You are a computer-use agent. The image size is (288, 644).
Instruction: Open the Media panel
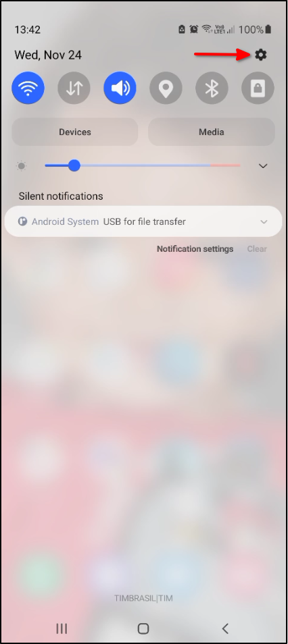coord(212,132)
